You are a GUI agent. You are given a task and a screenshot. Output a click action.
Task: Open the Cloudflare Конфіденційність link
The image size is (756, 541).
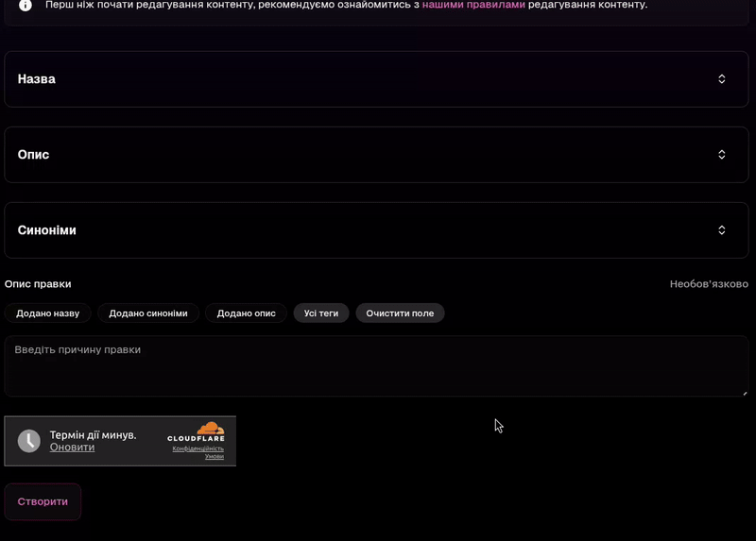click(198, 448)
